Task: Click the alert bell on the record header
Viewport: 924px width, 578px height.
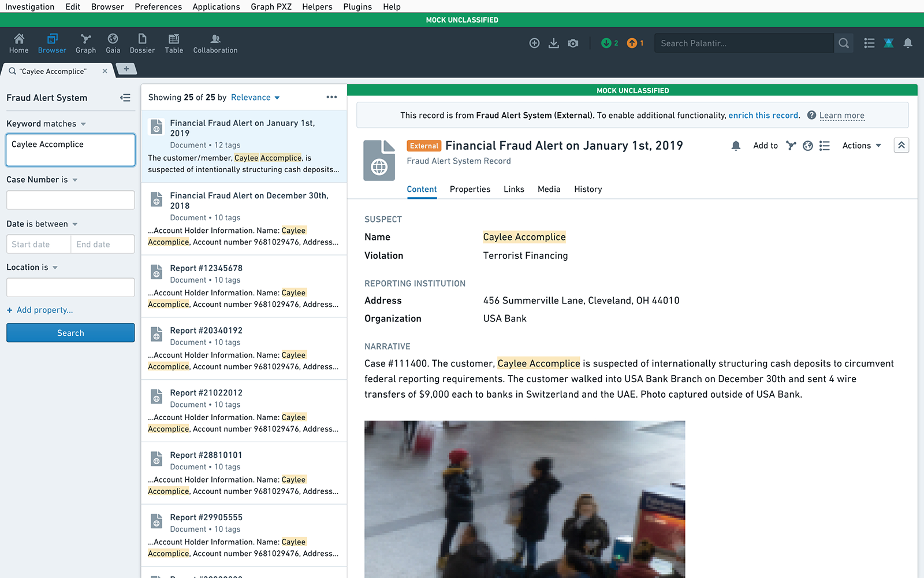Action: click(x=736, y=146)
